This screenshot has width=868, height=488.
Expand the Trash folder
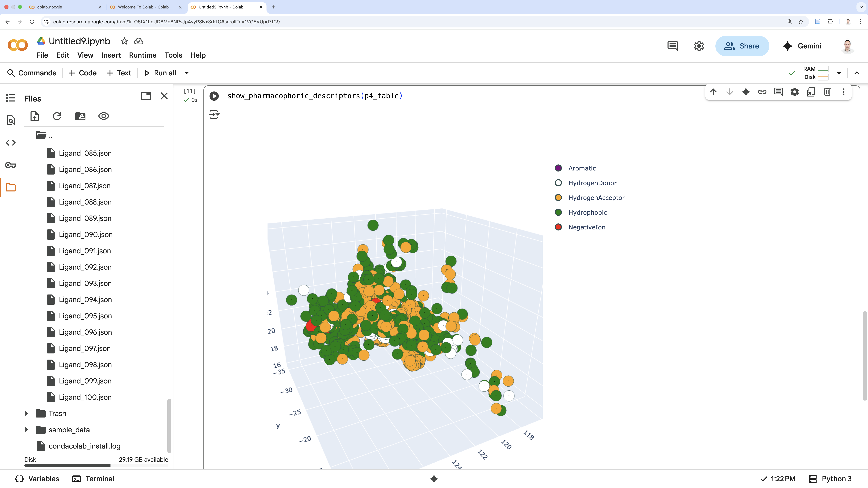(27, 413)
